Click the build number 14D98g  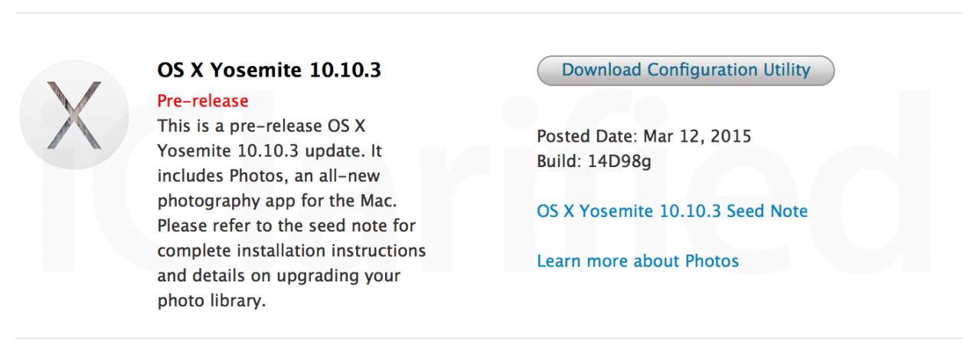tap(619, 162)
